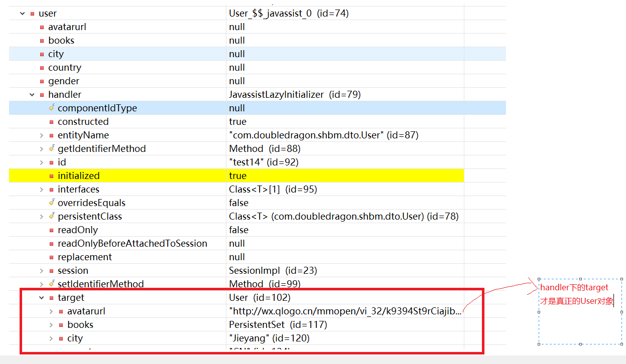Collapse the handler field node
The height and width of the screenshot is (364, 626).
click(x=32, y=94)
